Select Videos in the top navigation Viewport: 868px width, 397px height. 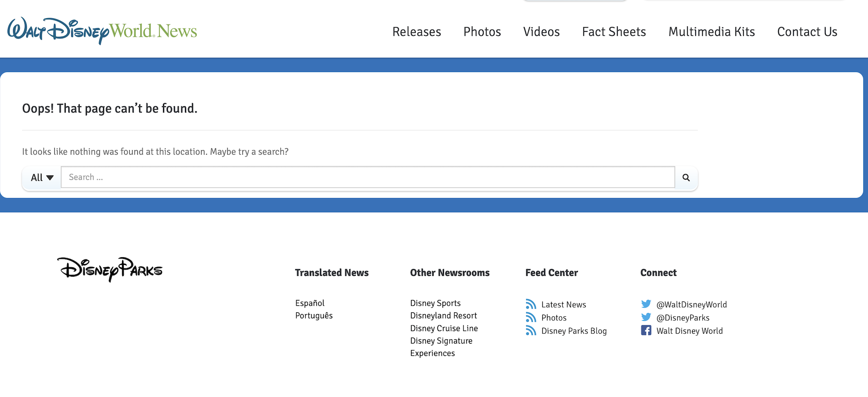tap(541, 32)
